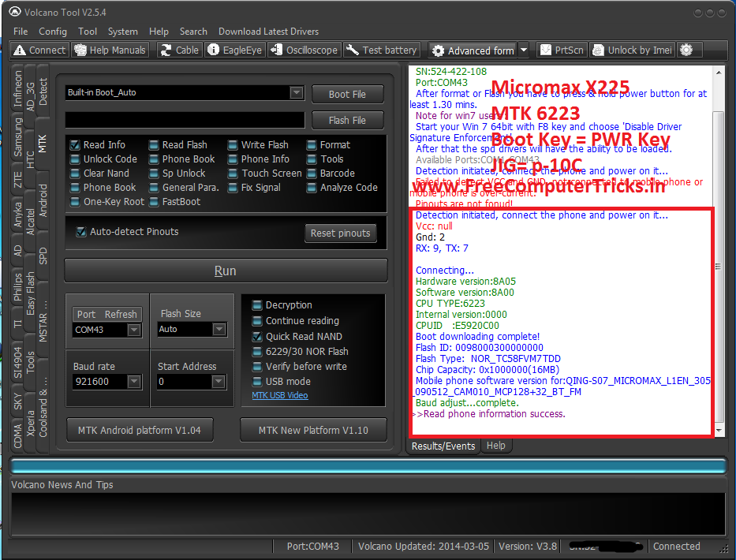Open the EagleEye info icon
This screenshot has width=736, height=560.
point(214,50)
